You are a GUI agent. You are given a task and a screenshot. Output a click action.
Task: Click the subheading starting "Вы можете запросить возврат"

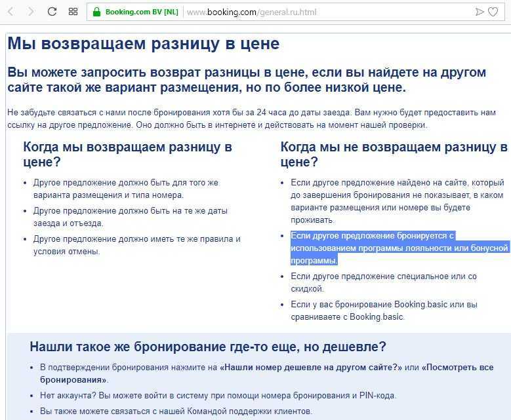pyautogui.click(x=247, y=80)
